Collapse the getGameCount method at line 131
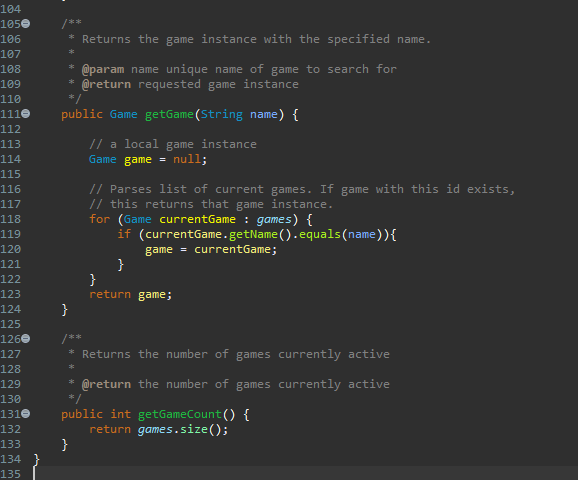Viewport: 578px width, 480px height. pyautogui.click(x=25, y=414)
